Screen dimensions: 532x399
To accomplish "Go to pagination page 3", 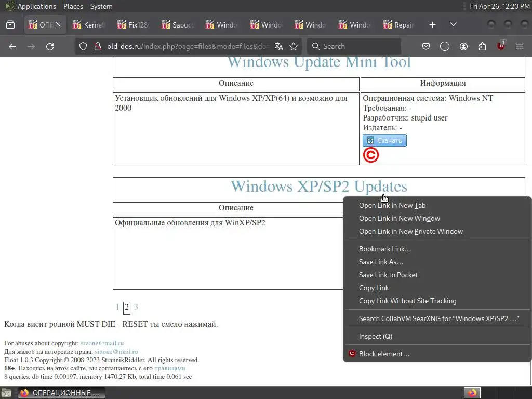I will tap(136, 307).
